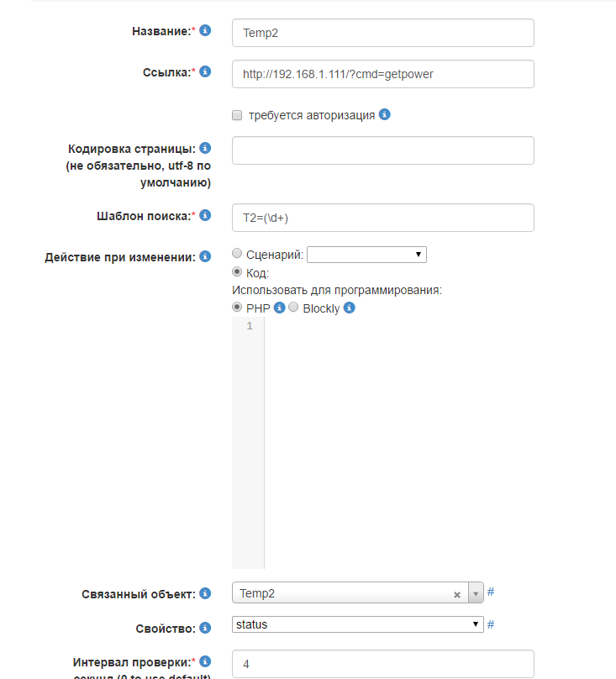Select the Сценарий radio button
The image size is (616, 679).
coord(237,254)
